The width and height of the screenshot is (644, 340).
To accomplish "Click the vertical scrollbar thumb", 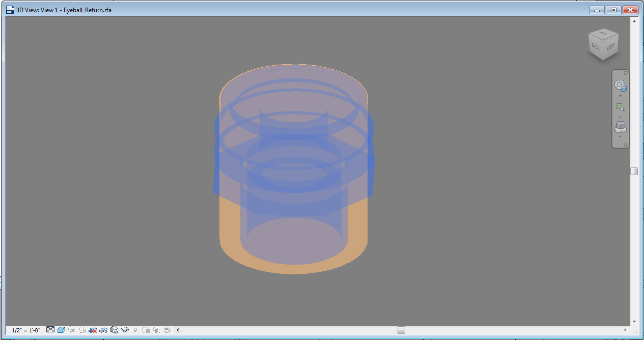I will (x=634, y=171).
